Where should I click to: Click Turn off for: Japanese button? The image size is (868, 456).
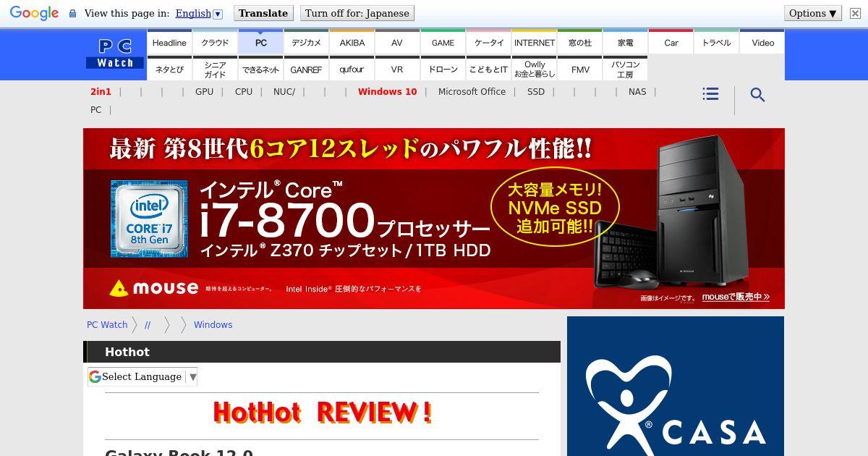point(357,13)
